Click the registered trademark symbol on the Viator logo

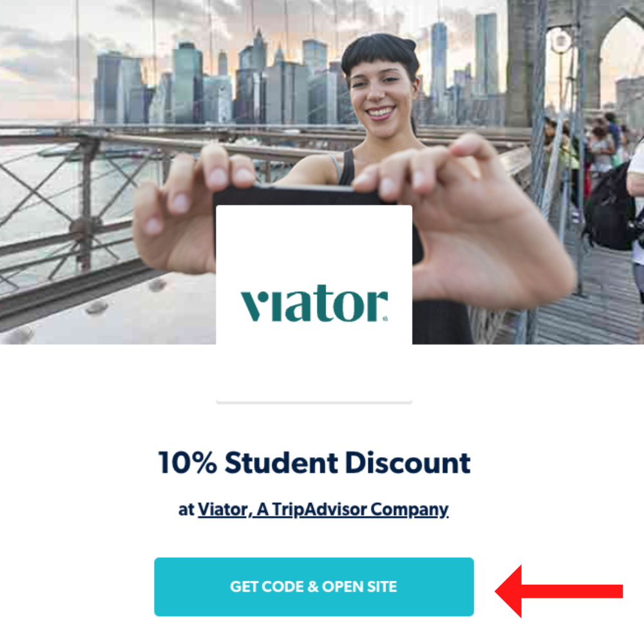[x=385, y=319]
